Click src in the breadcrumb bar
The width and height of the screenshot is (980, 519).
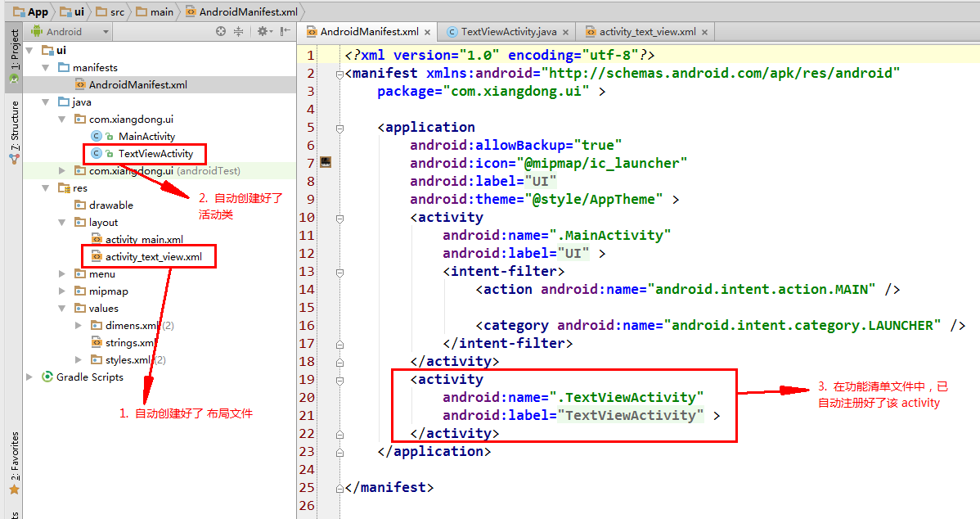[x=110, y=11]
